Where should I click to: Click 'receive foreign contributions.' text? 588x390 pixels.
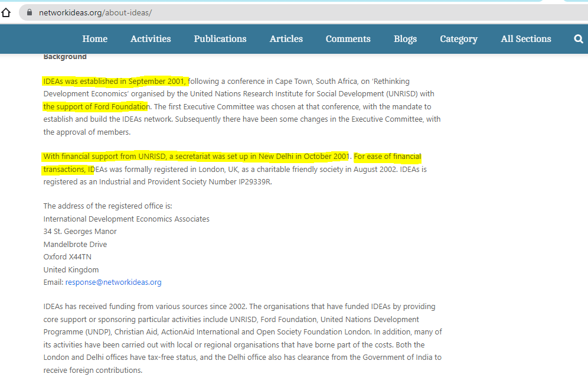(93, 370)
